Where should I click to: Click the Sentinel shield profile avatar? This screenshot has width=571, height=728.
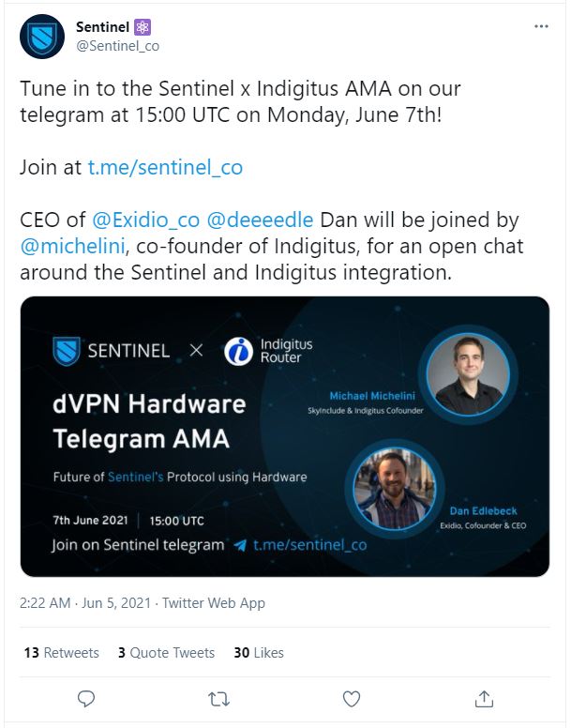point(42,38)
